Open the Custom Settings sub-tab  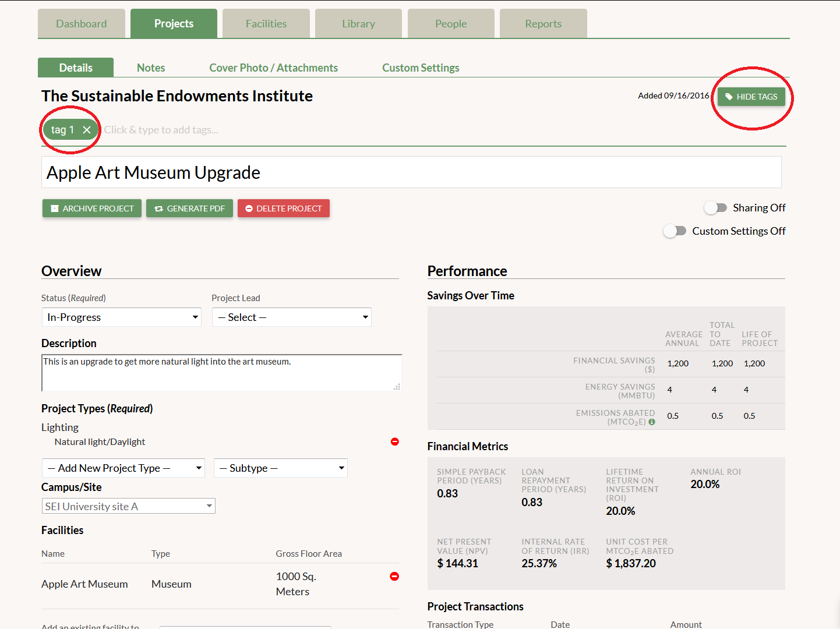[421, 68]
